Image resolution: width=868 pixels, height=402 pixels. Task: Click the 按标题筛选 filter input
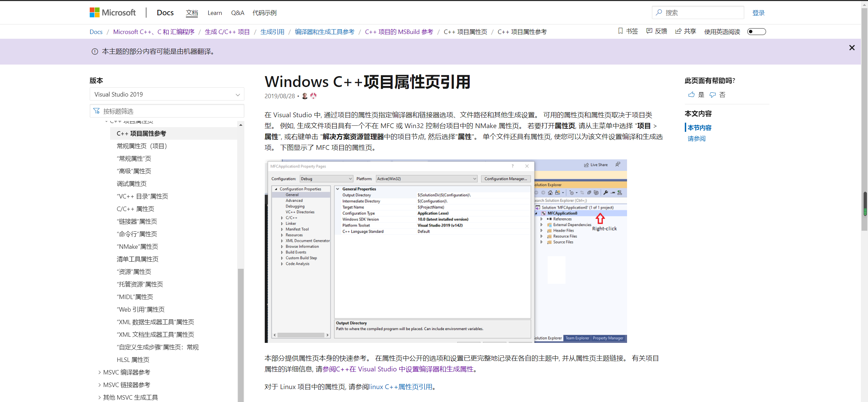(x=167, y=111)
